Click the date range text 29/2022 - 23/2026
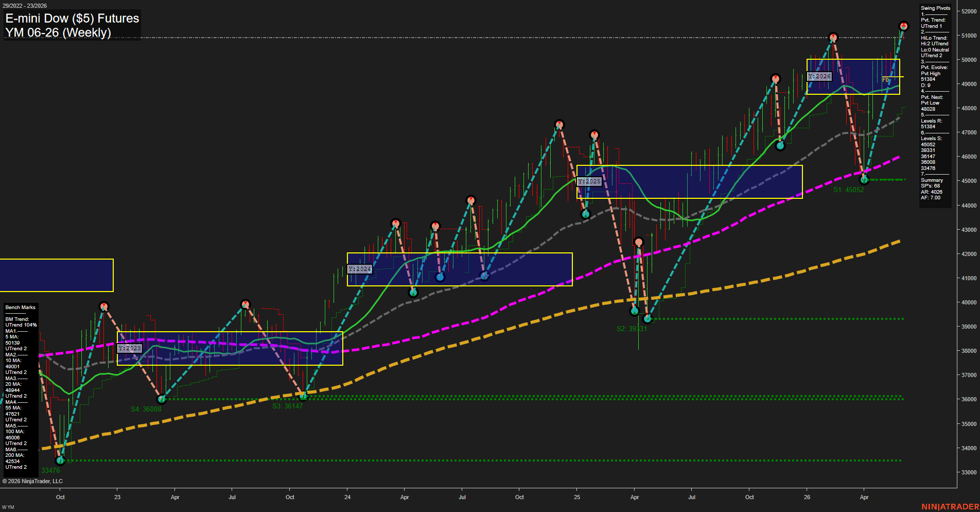Viewport: 980px width, 512px height. (25, 6)
